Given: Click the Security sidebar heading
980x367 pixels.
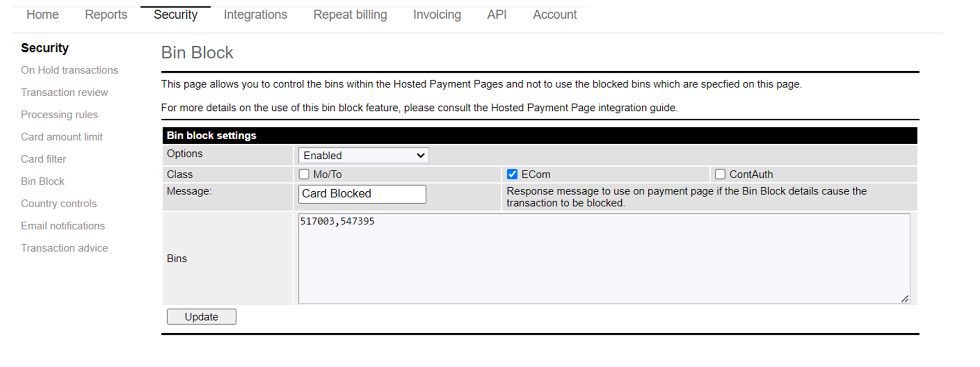Looking at the screenshot, I should pos(45,48).
